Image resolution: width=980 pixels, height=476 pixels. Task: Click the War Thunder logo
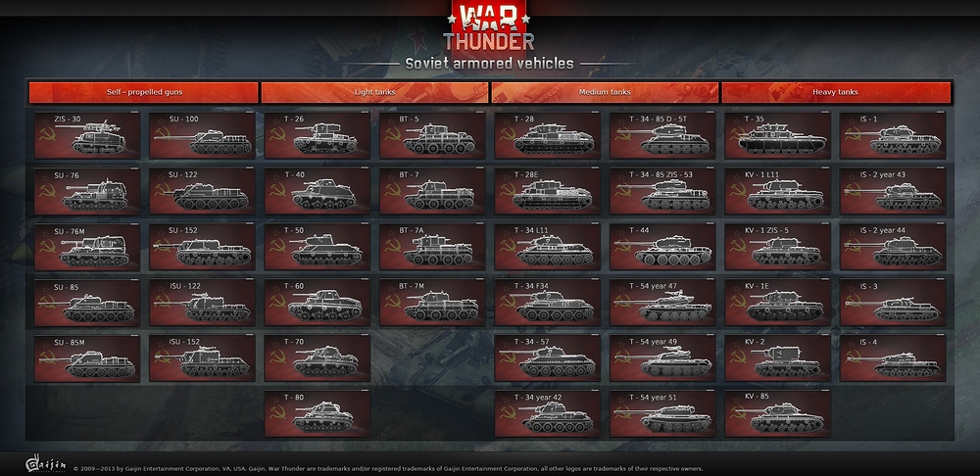click(489, 26)
